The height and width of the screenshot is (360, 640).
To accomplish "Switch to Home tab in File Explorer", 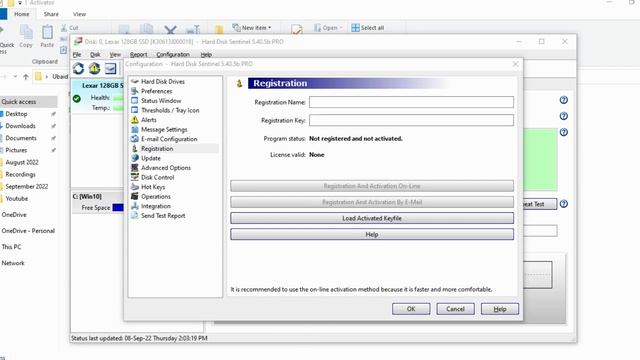I will pos(22,14).
